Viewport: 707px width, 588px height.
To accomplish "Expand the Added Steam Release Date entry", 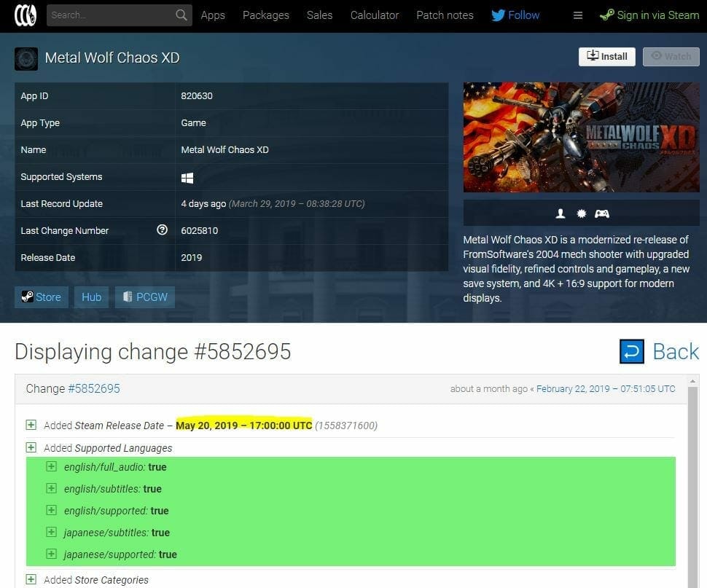I will [31, 425].
